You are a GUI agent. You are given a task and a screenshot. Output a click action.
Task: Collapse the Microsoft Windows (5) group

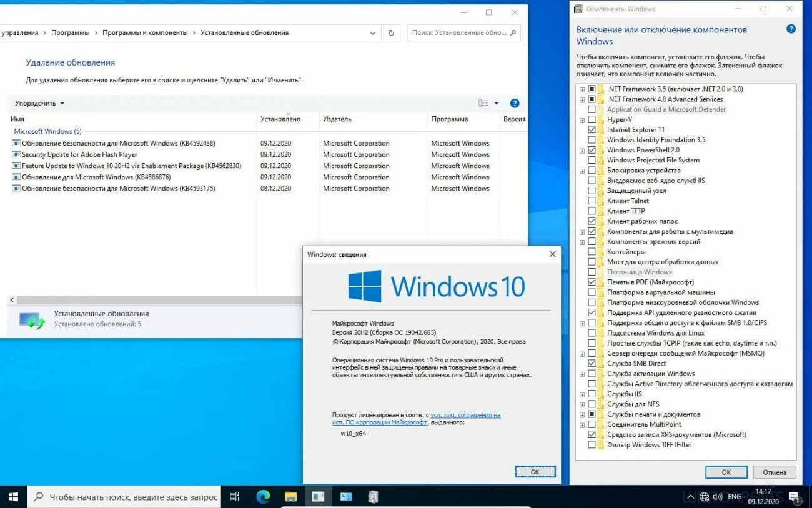[47, 131]
